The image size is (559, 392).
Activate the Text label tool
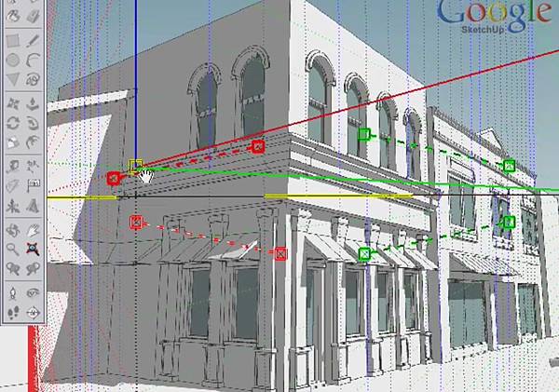pyautogui.click(x=33, y=185)
